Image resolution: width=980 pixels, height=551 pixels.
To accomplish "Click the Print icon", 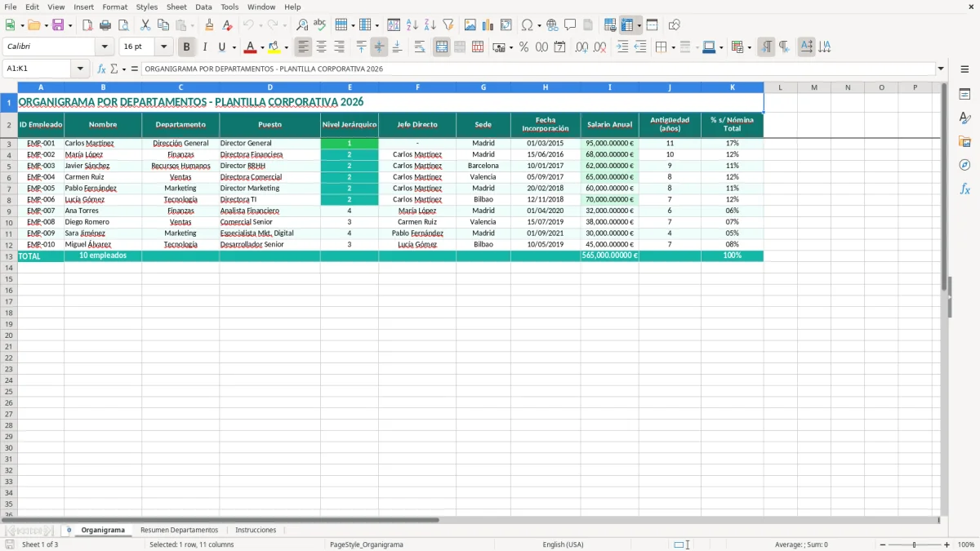I will coord(105,25).
